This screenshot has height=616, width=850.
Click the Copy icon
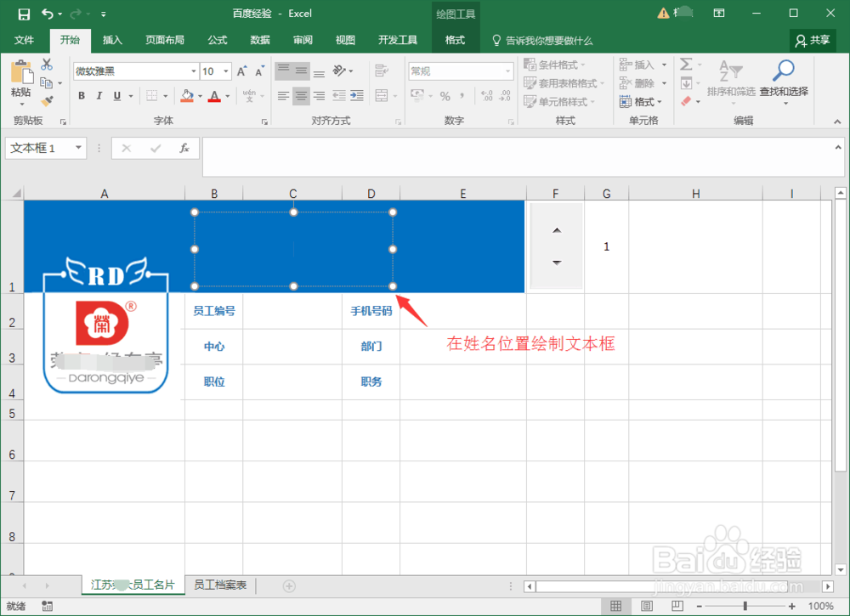tap(47, 83)
